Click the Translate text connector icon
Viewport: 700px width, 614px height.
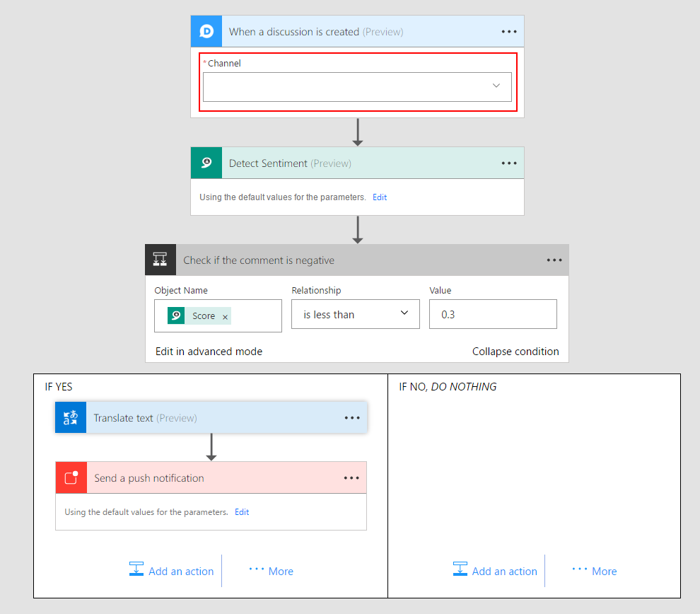71,417
